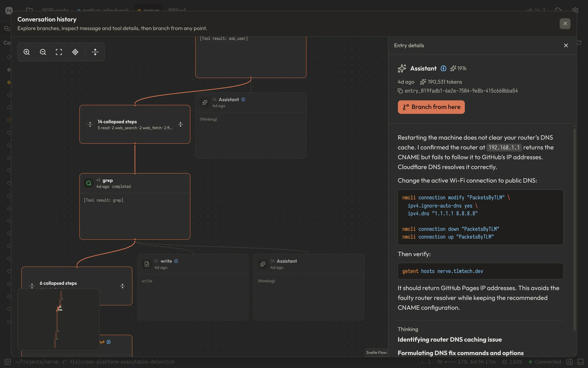The width and height of the screenshot is (588, 368).
Task: Click the 110% zoom level in status bar
Action: coord(512,362)
